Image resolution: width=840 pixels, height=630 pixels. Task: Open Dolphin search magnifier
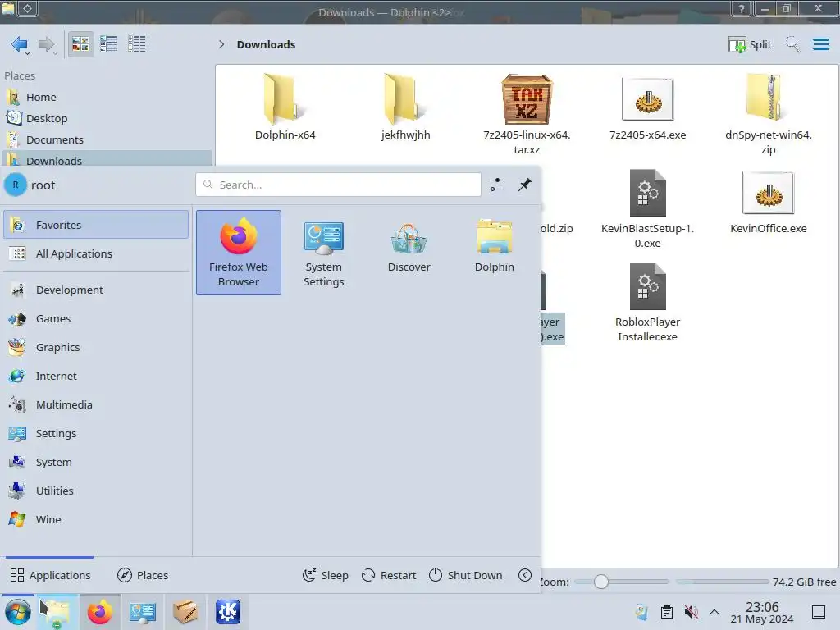point(792,44)
